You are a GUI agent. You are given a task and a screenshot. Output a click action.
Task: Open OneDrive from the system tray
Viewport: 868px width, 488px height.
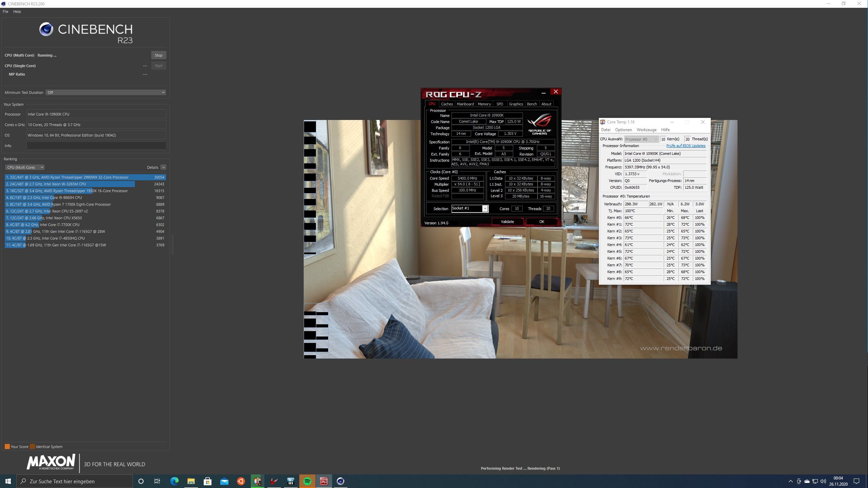pyautogui.click(x=807, y=481)
